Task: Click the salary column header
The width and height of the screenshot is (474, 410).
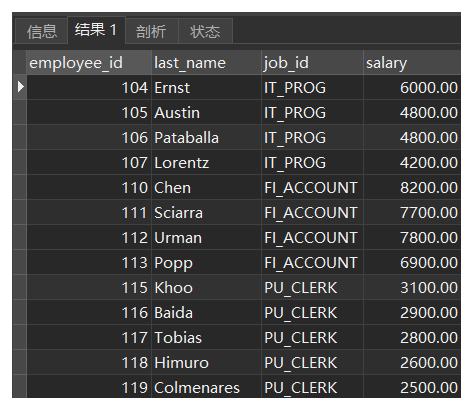Action: (x=412, y=62)
